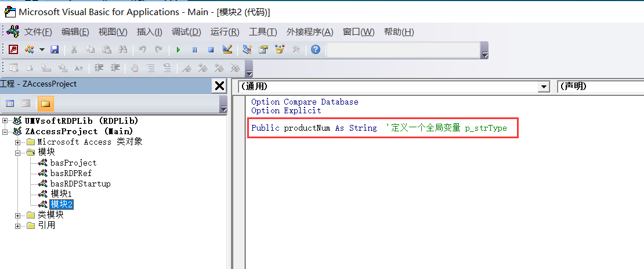The height and width of the screenshot is (269, 644).
Task: Open the (通用) object dropdown
Action: tap(544, 87)
